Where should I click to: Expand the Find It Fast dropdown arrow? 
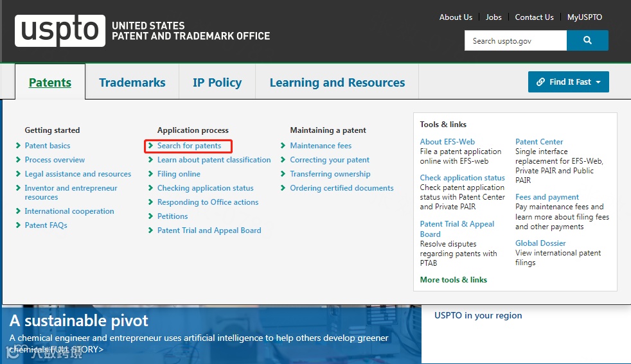pyautogui.click(x=598, y=82)
